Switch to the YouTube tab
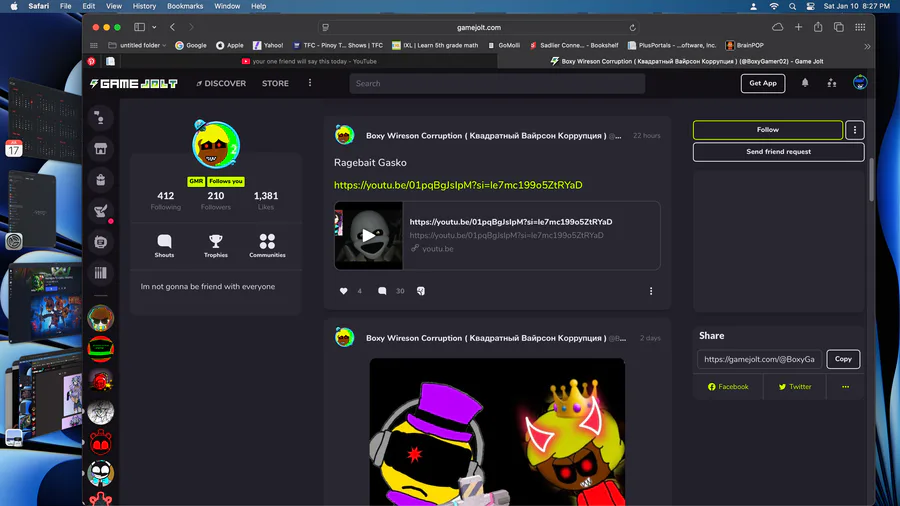Viewport: 900px width, 506px height. (309, 61)
